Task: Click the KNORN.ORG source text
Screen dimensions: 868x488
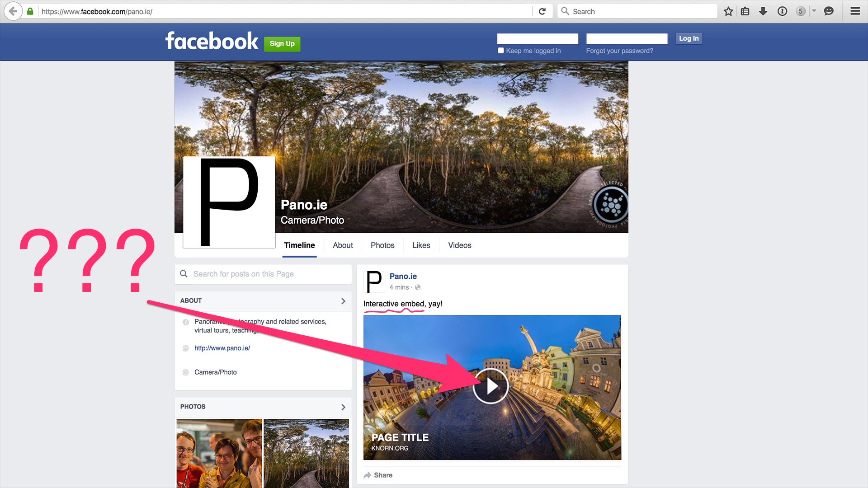Action: point(390,448)
